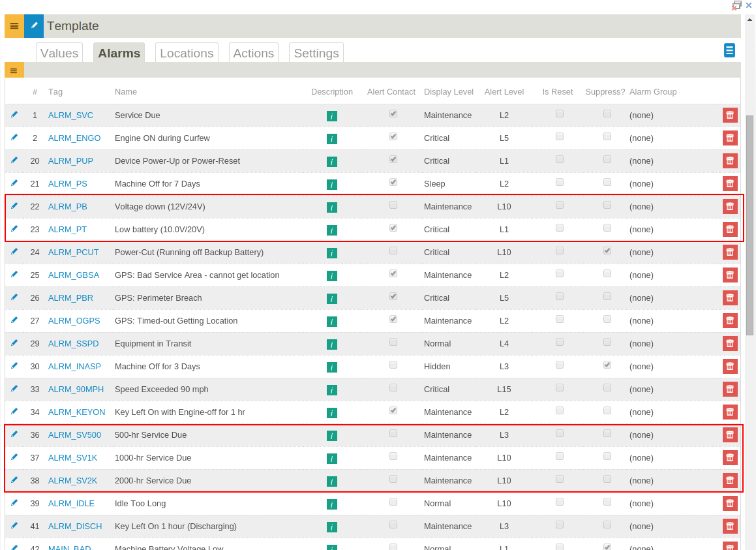Click the Display Level column header
Viewport: 756px width, 550px height.
[448, 91]
